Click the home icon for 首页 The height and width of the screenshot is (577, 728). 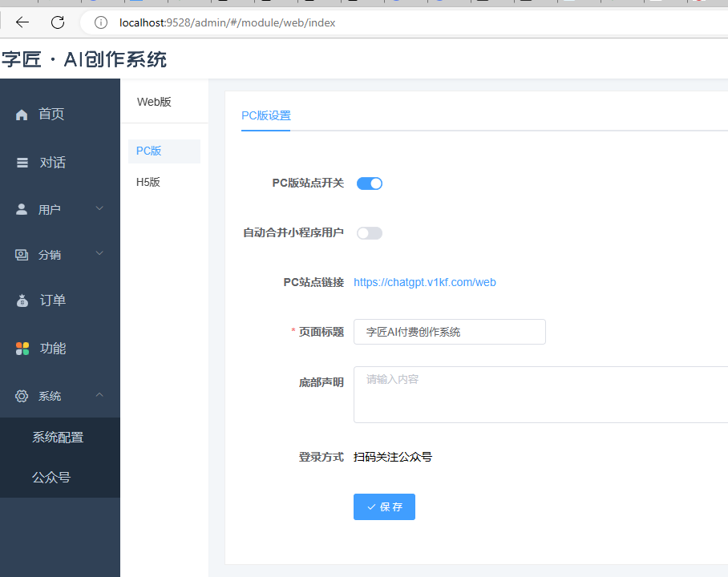(x=22, y=114)
